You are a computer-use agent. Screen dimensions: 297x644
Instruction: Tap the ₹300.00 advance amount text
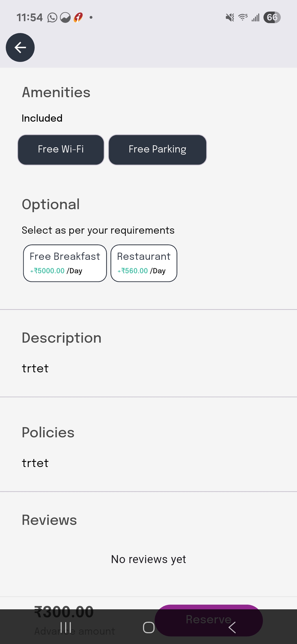click(x=64, y=612)
